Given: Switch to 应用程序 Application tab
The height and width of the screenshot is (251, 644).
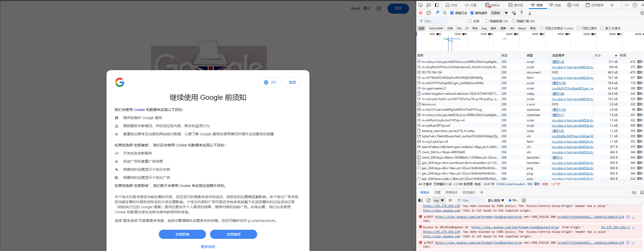Looking at the screenshot, I should (x=594, y=5).
